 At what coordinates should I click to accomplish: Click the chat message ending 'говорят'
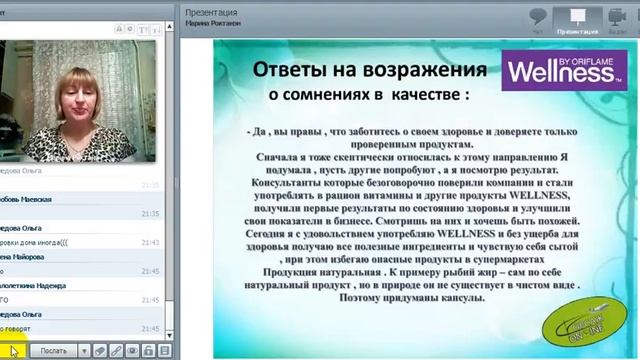(15, 329)
